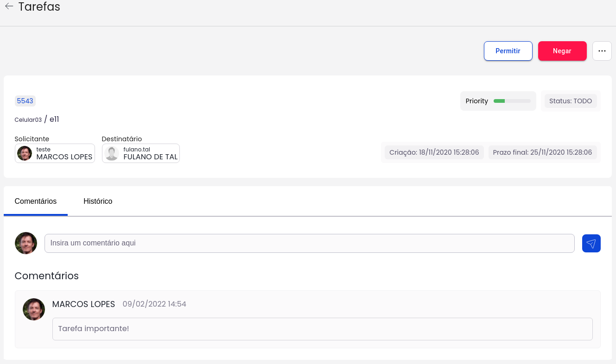Select the 'Tarefa importante!' comment text box
The width and height of the screenshot is (616, 364).
tap(322, 329)
